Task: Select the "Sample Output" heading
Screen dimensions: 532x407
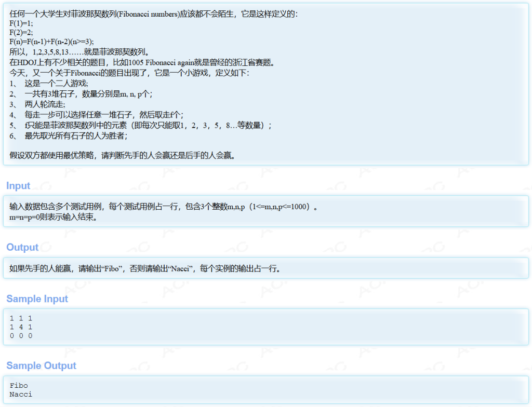Action: 41,366
